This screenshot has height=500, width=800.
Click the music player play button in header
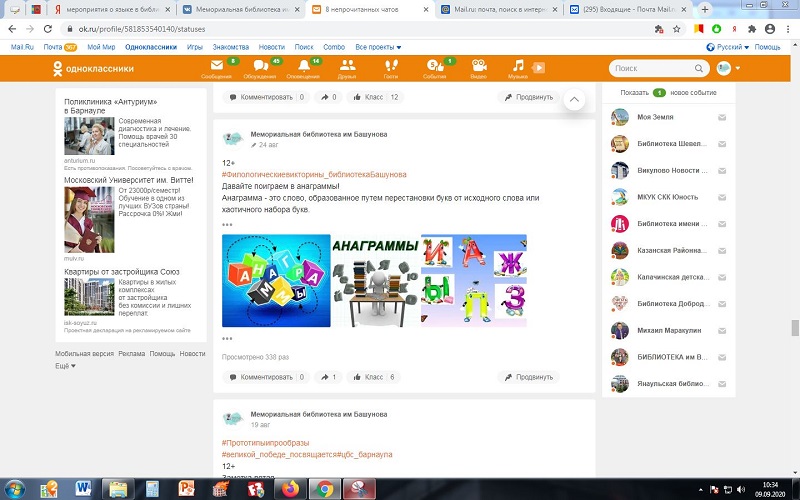point(539,67)
